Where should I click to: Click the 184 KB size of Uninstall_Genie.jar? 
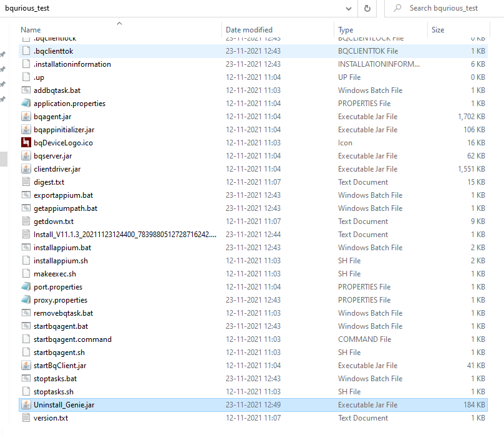(x=474, y=405)
